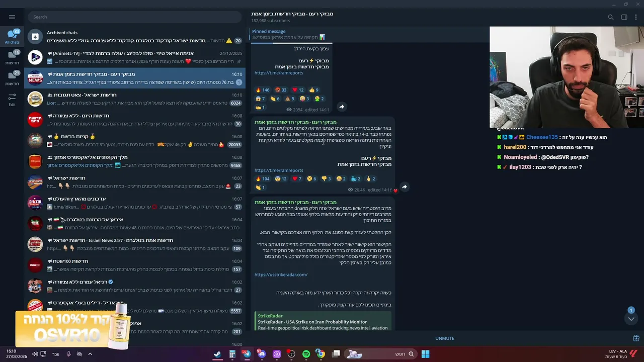Click the UNMUTE channel button

445,338
